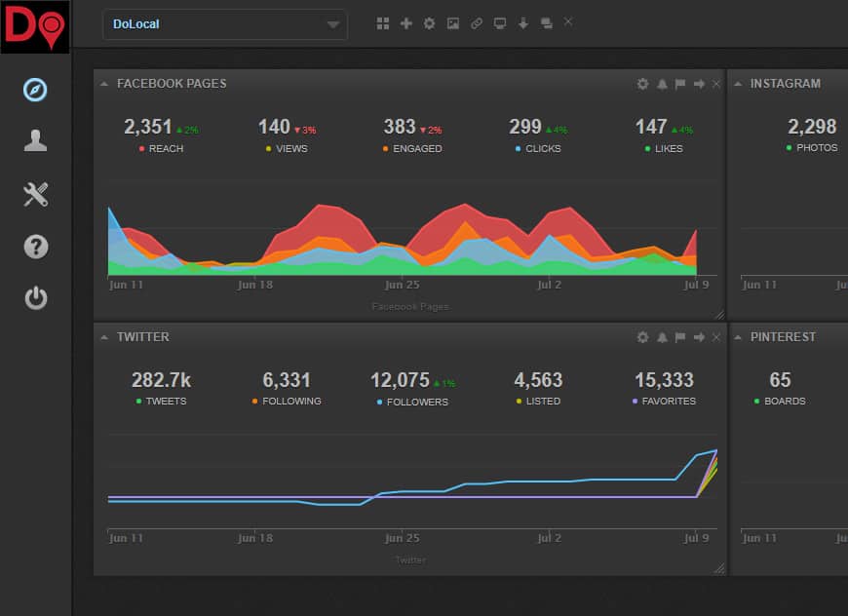Click the power logout icon in sidebar
The height and width of the screenshot is (616, 848).
(36, 298)
